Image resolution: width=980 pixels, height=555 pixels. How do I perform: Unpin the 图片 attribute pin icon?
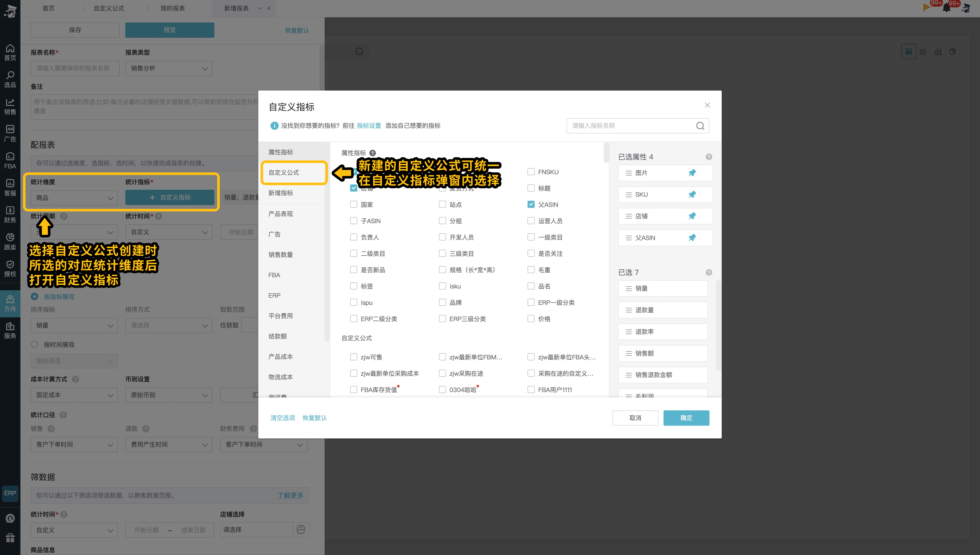coord(692,173)
